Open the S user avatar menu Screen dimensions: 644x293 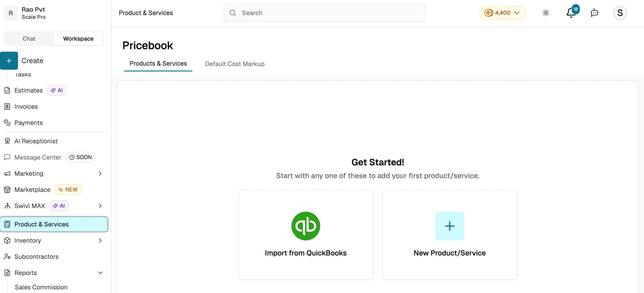(620, 13)
